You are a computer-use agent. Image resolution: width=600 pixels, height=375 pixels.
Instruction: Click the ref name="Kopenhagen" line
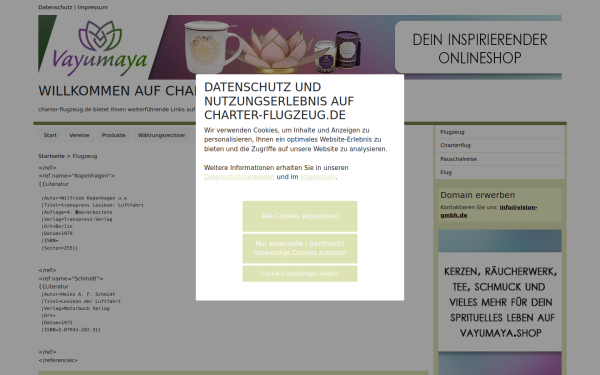pyautogui.click(x=77, y=176)
